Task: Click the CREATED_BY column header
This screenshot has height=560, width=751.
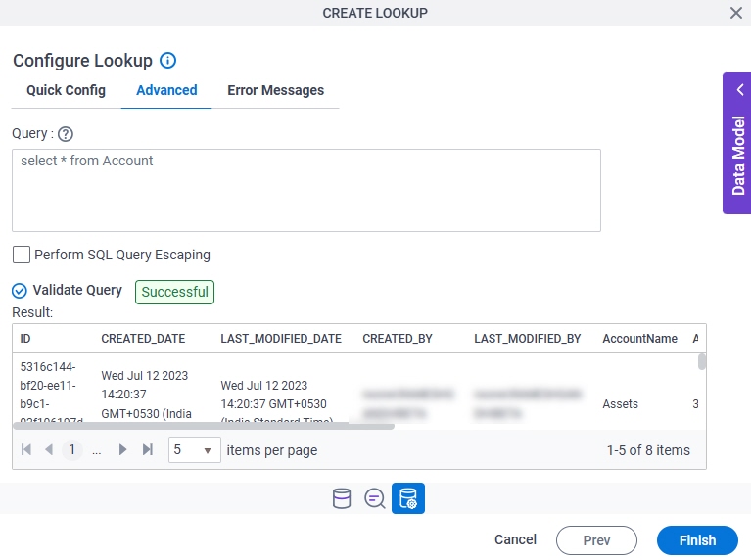Action: [x=398, y=339]
